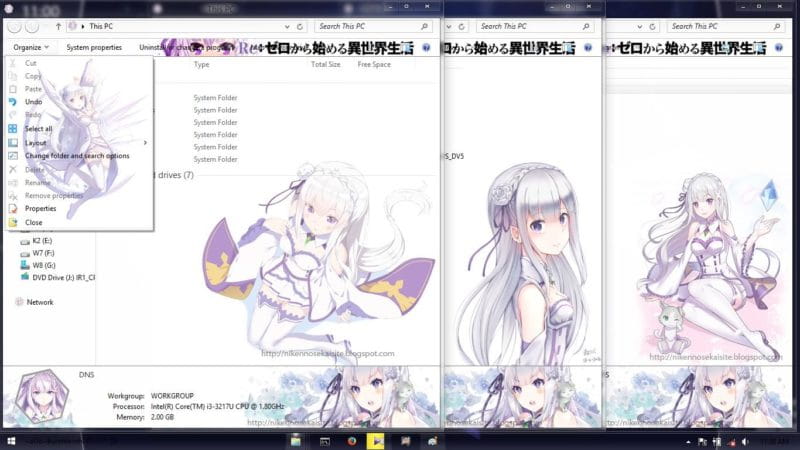
Task: Click breadcrumb arrow before This PC
Action: pyautogui.click(x=83, y=27)
